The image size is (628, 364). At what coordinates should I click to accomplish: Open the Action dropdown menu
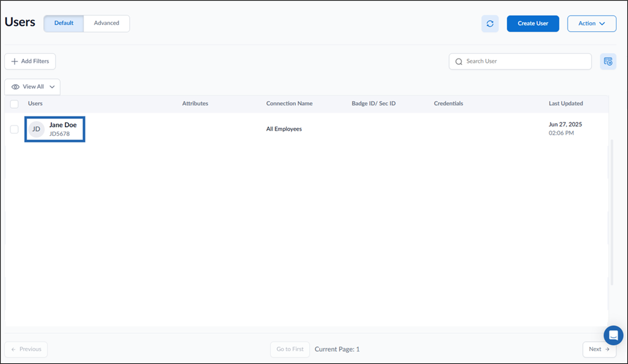[591, 24]
